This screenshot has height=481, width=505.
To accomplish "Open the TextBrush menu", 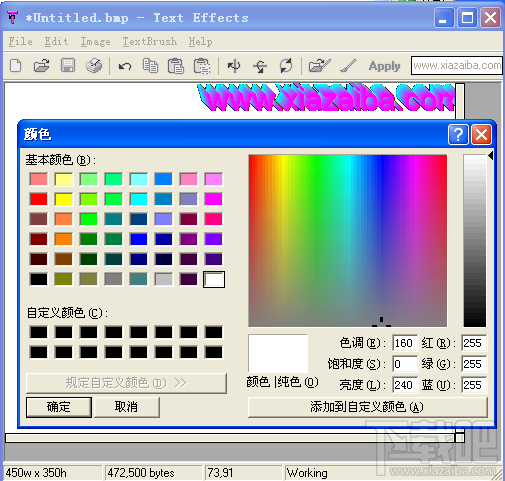I will [149, 42].
